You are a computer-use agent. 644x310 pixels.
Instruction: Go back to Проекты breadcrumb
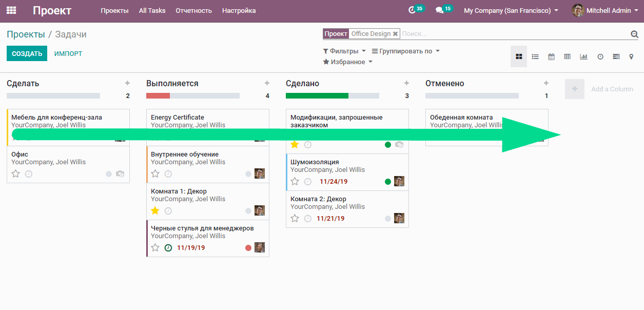[x=26, y=34]
